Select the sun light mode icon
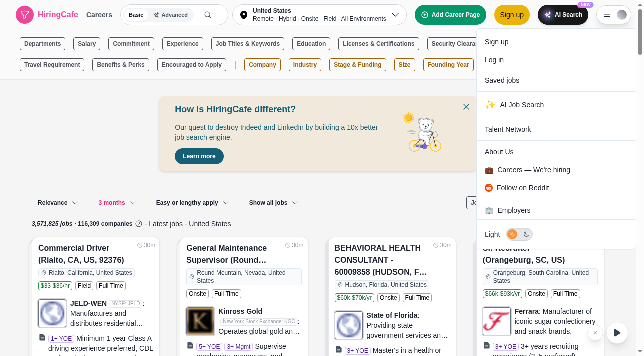The width and height of the screenshot is (644, 356). pyautogui.click(x=512, y=234)
